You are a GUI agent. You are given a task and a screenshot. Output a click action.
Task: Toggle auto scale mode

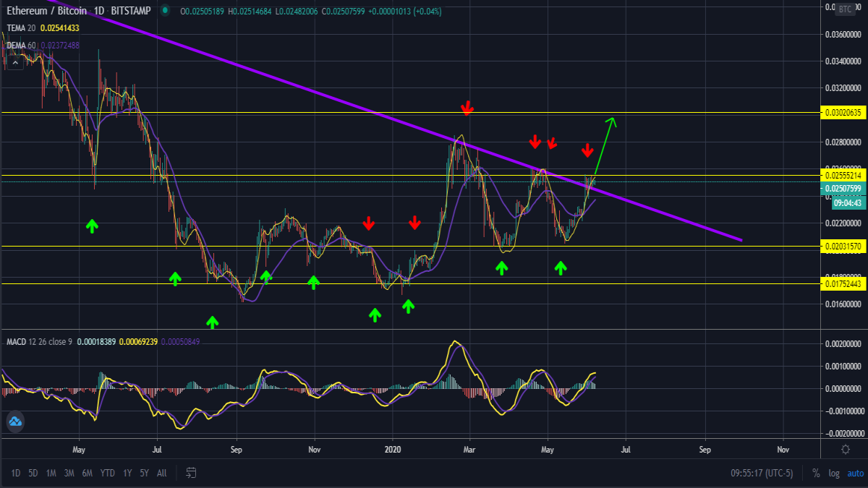856,473
